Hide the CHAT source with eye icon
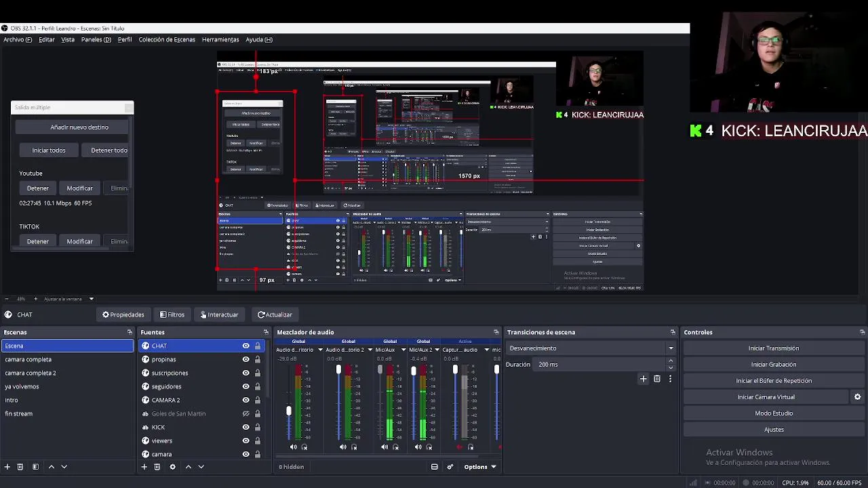Viewport: 868px width, 488px height. pos(245,346)
